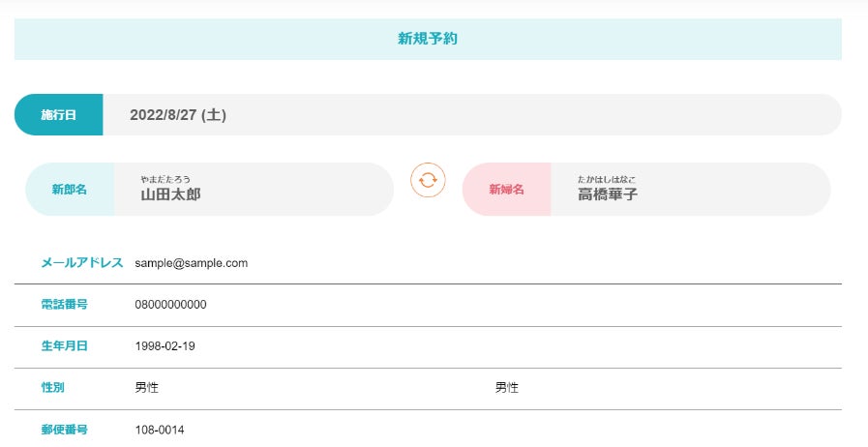Click the 新婦名 label
Screen dimensions: 868x447
(506, 190)
